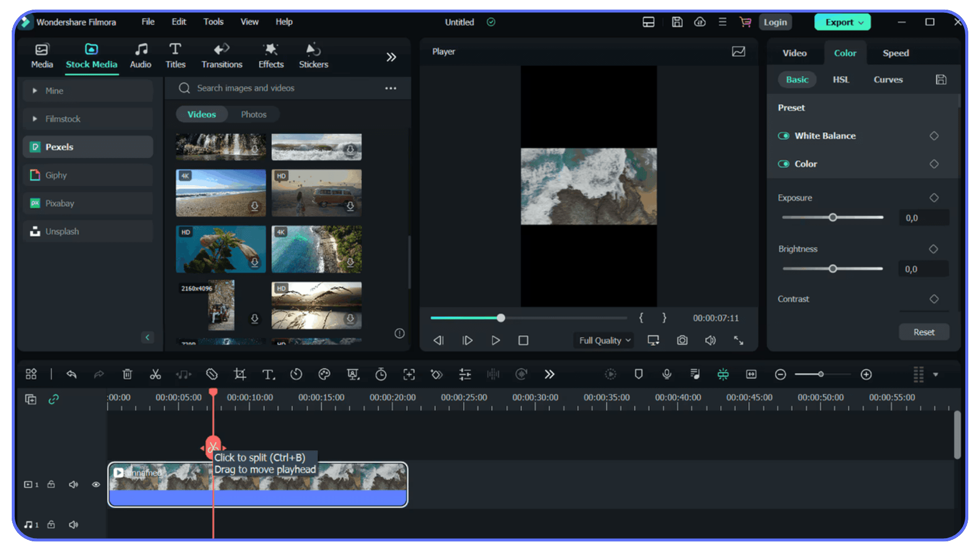Click the Export button
Screen dimensions: 980x551
pos(843,22)
